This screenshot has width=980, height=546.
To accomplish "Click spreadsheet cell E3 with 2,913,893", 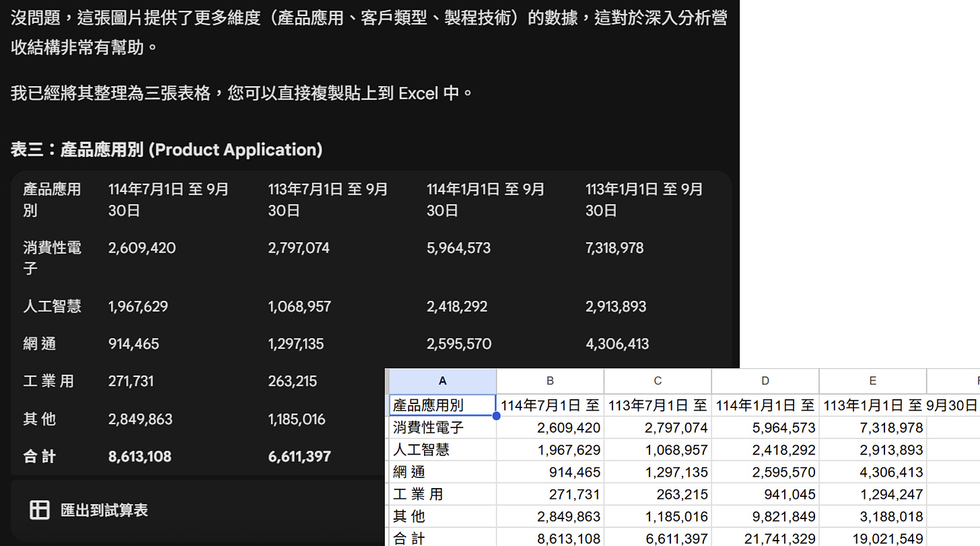I will pos(873,450).
